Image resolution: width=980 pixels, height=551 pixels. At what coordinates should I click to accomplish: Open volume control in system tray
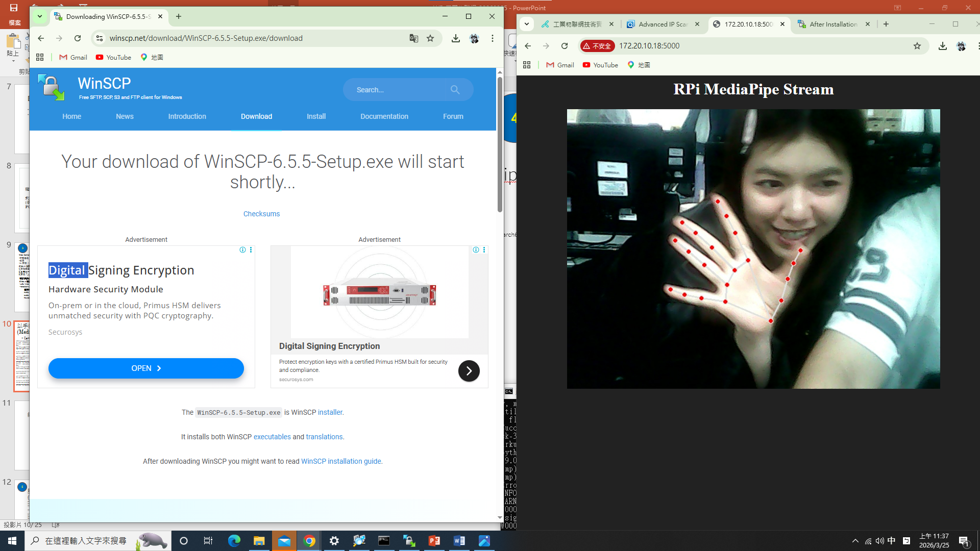click(879, 541)
